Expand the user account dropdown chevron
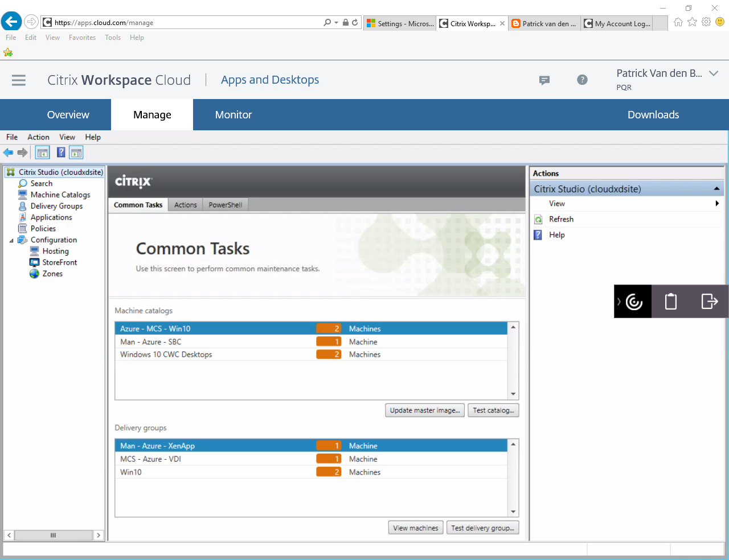729x560 pixels. (x=713, y=73)
